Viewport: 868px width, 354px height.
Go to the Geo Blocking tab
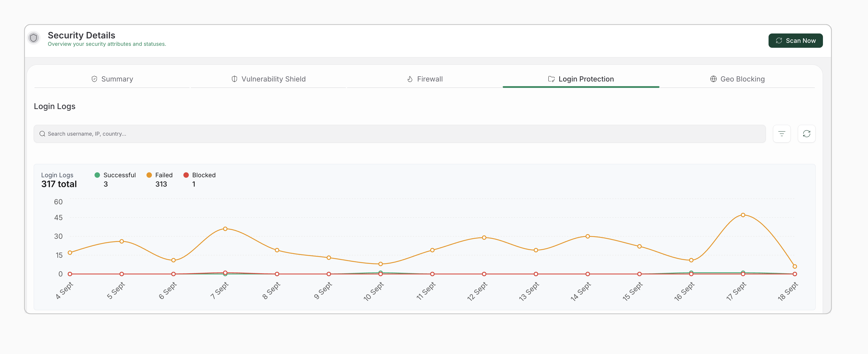coord(737,79)
